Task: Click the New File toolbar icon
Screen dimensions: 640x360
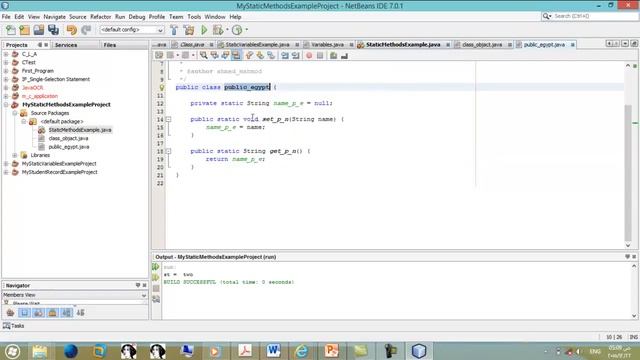Action: click(x=11, y=30)
